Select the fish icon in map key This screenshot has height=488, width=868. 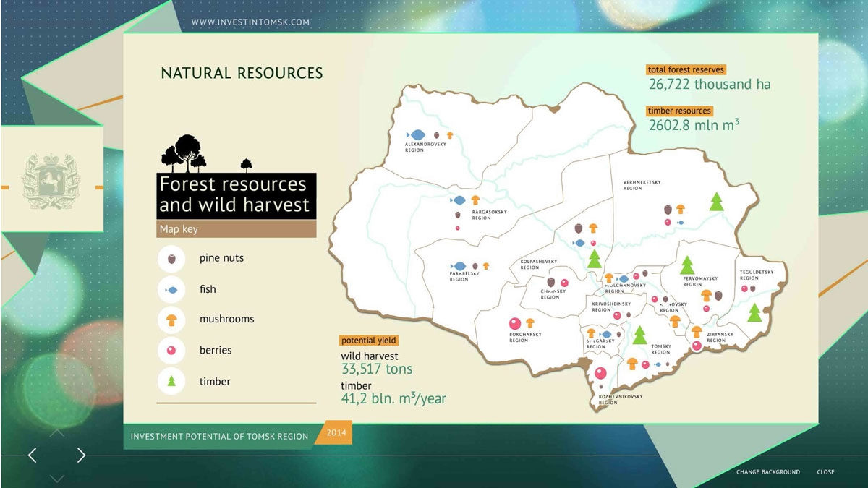[171, 289]
